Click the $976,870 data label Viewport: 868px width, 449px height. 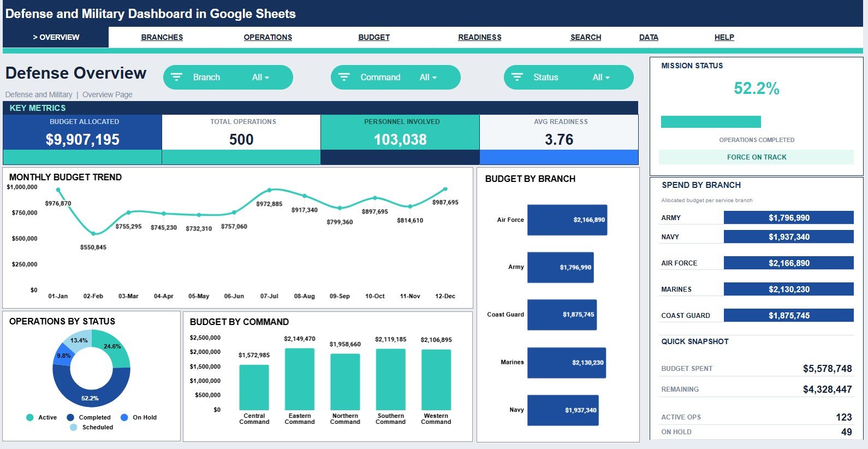pyautogui.click(x=58, y=203)
